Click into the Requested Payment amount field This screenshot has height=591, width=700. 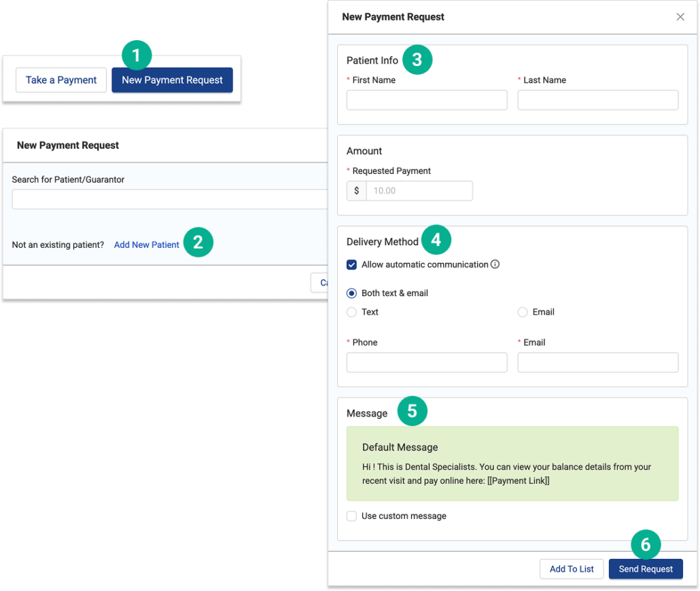pyautogui.click(x=419, y=191)
